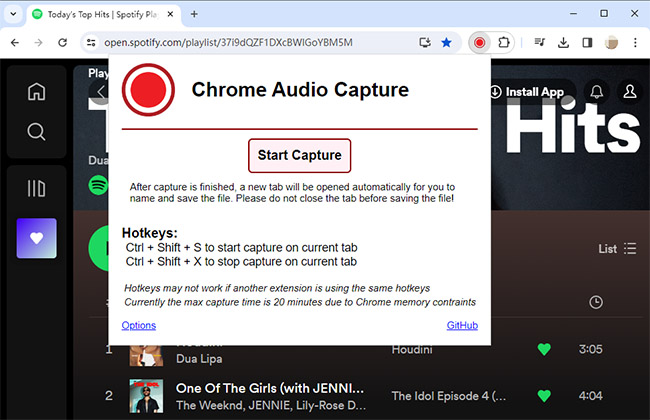The height and width of the screenshot is (420, 650).
Task: Open Liked Songs heart tile
Action: [x=36, y=238]
